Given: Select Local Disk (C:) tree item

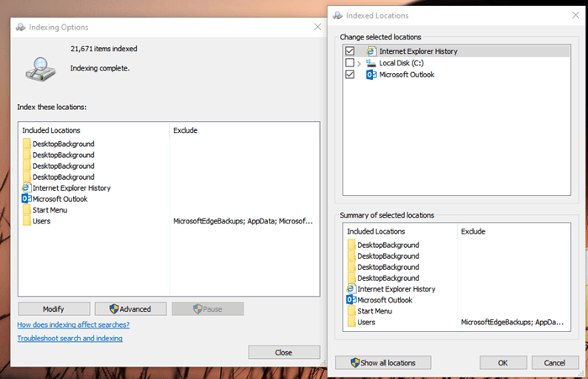Looking at the screenshot, I should click(402, 63).
